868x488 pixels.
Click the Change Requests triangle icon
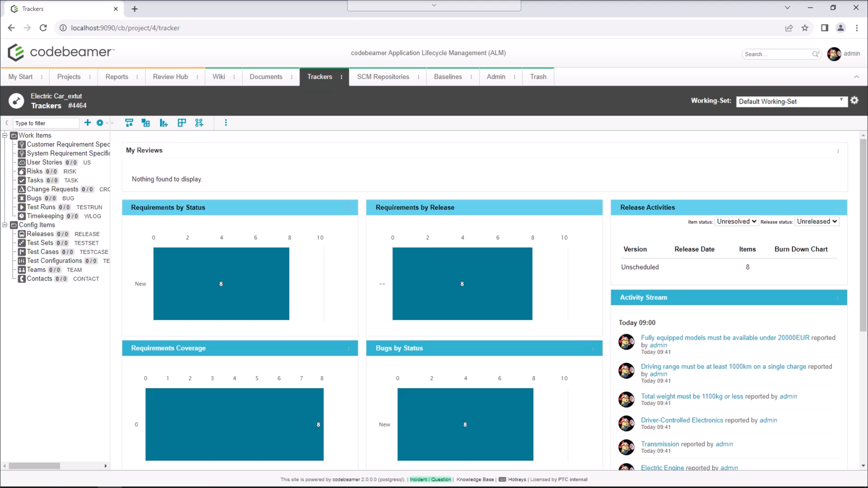click(22, 189)
